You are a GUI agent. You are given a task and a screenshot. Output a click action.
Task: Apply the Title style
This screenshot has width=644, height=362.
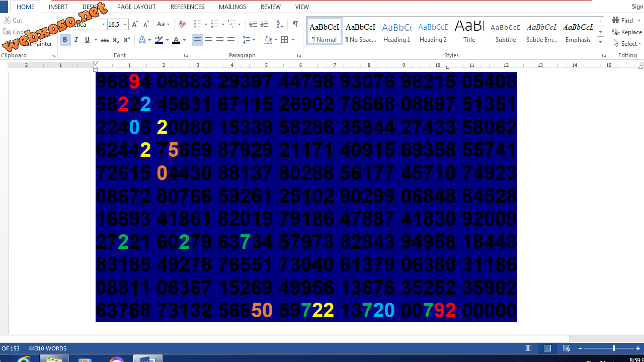(x=469, y=32)
